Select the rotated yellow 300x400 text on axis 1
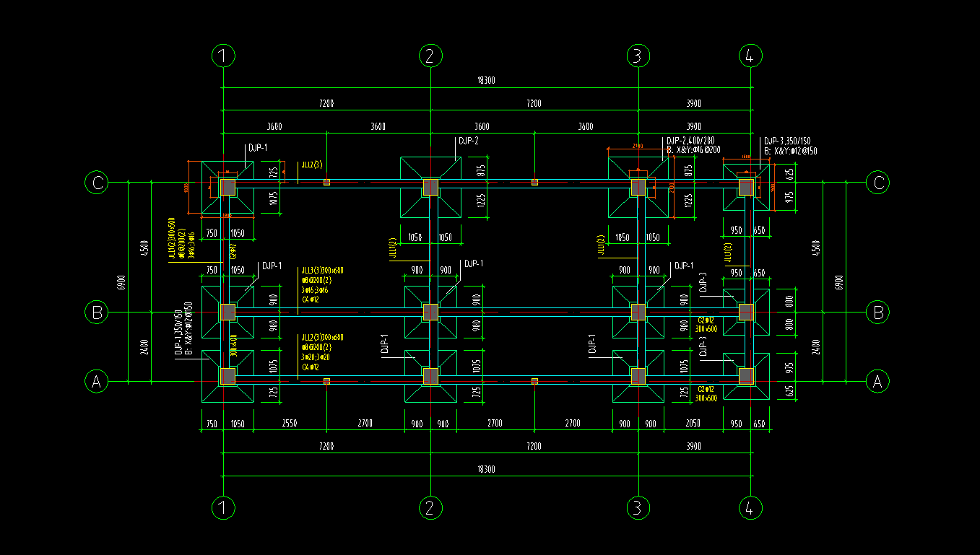Screen dimensions: 980x555 point(233,346)
